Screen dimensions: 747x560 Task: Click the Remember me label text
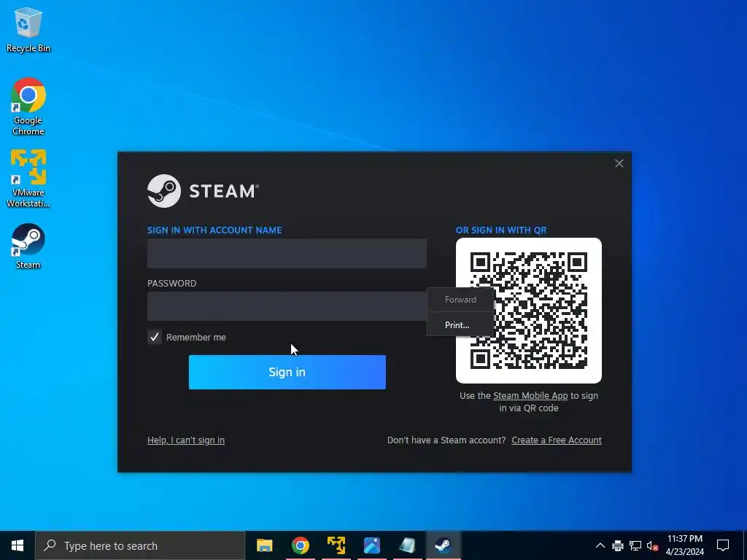(x=196, y=337)
